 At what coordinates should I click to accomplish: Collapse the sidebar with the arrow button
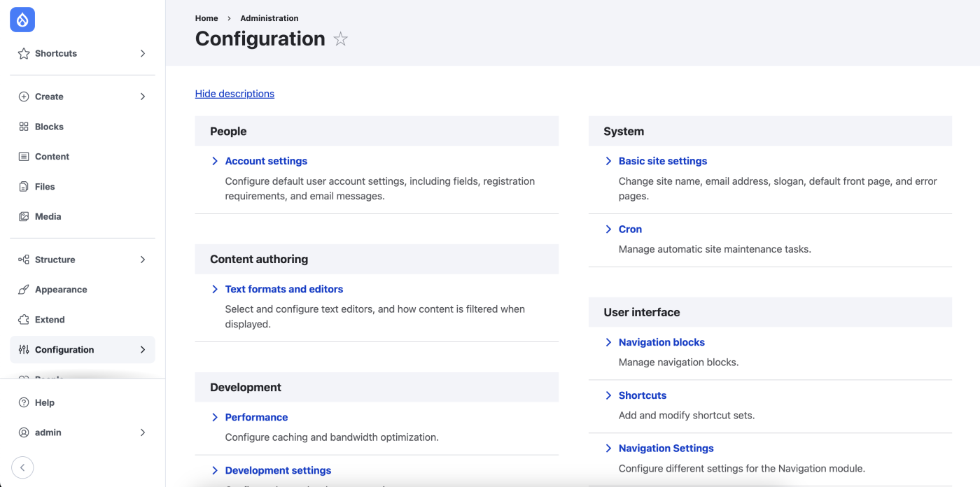click(22, 467)
